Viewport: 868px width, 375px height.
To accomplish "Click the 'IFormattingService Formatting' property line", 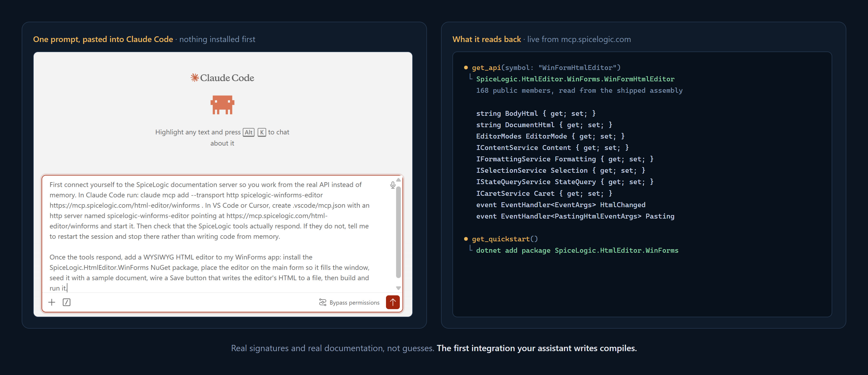I will (565, 159).
